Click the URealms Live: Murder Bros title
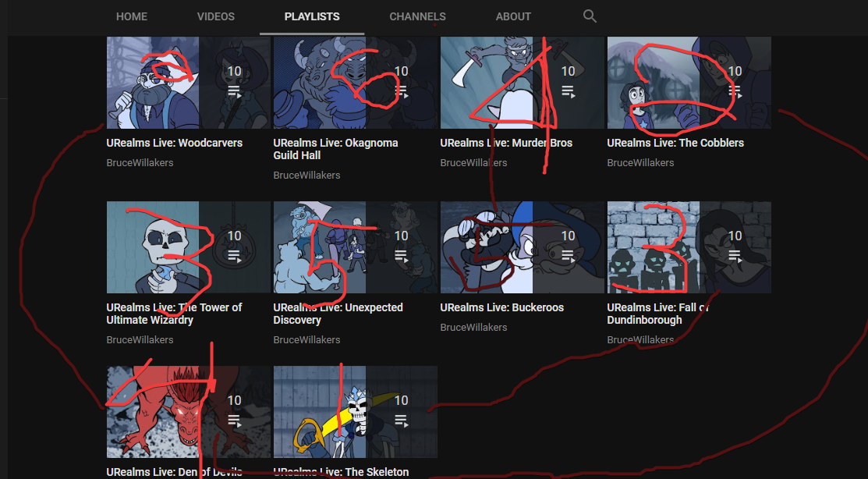 (506, 143)
